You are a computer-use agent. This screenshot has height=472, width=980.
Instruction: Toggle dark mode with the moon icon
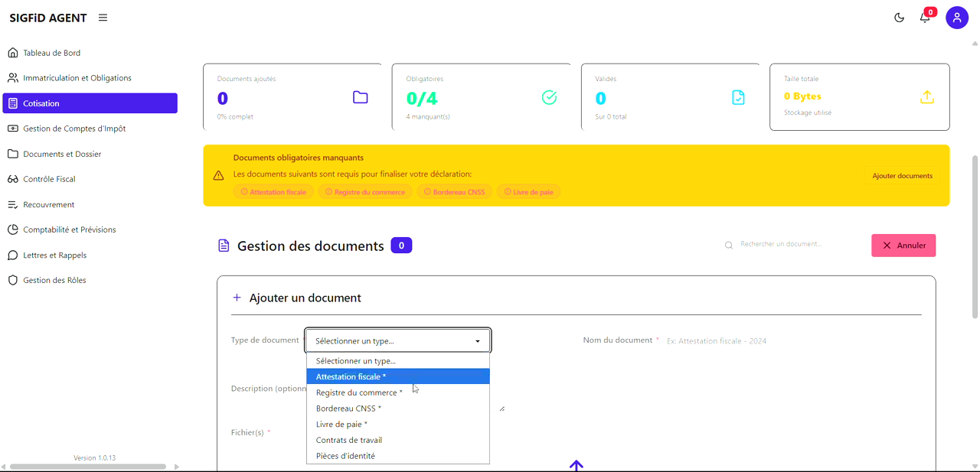click(899, 17)
